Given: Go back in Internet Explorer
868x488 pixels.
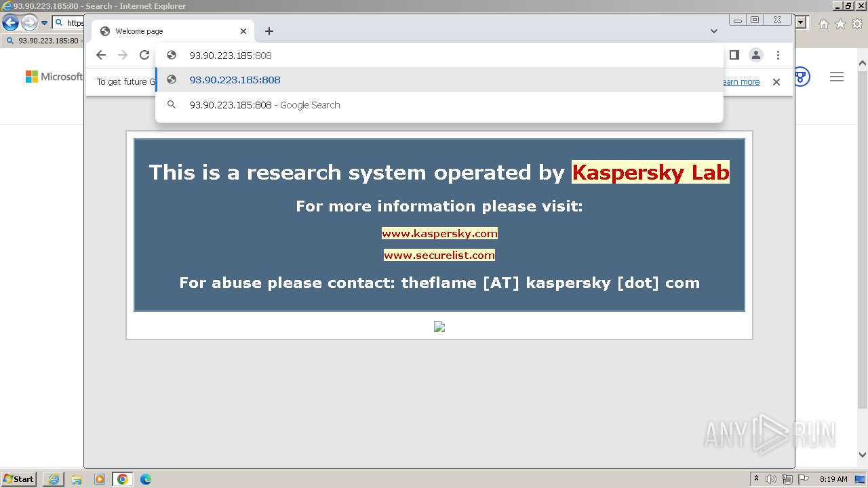Looking at the screenshot, I should pos(10,23).
